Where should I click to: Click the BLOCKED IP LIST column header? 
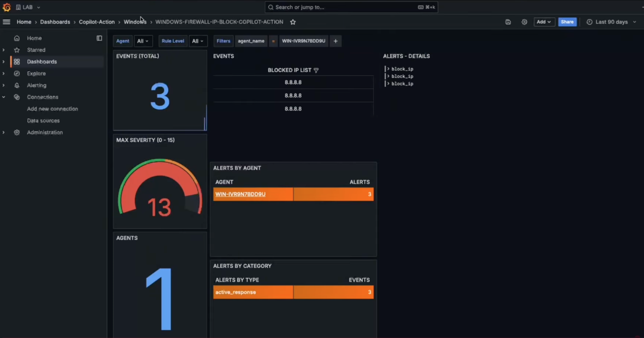click(290, 71)
